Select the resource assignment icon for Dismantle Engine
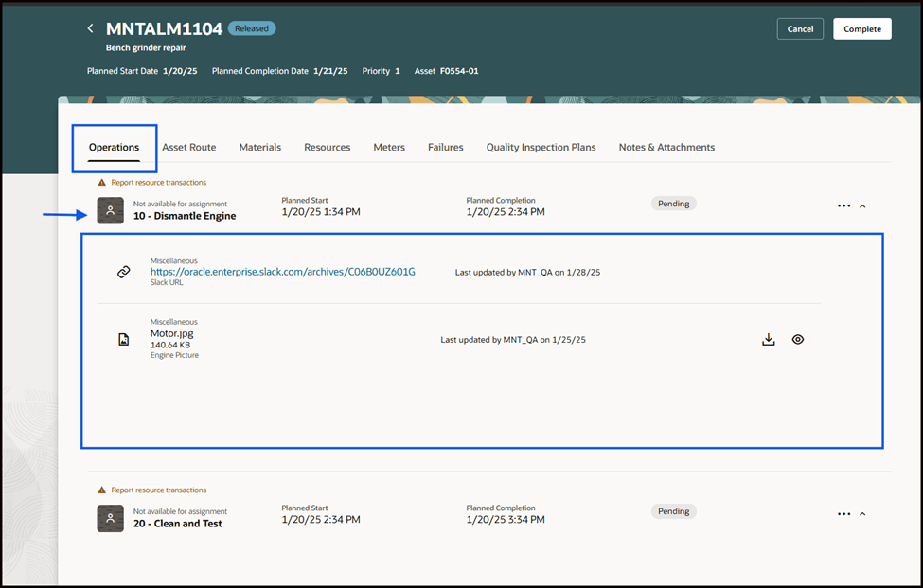 110,211
